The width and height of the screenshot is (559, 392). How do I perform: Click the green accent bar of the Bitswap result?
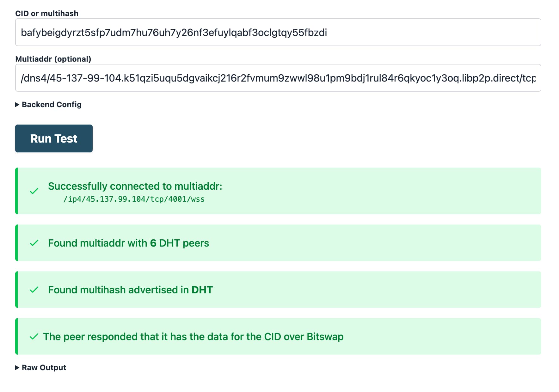click(x=16, y=336)
